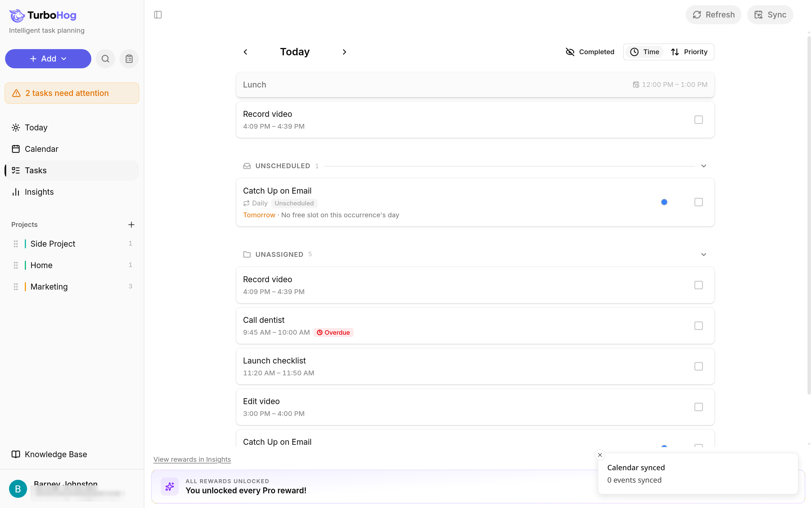Click the Unscheduled inbox icon

(x=247, y=166)
